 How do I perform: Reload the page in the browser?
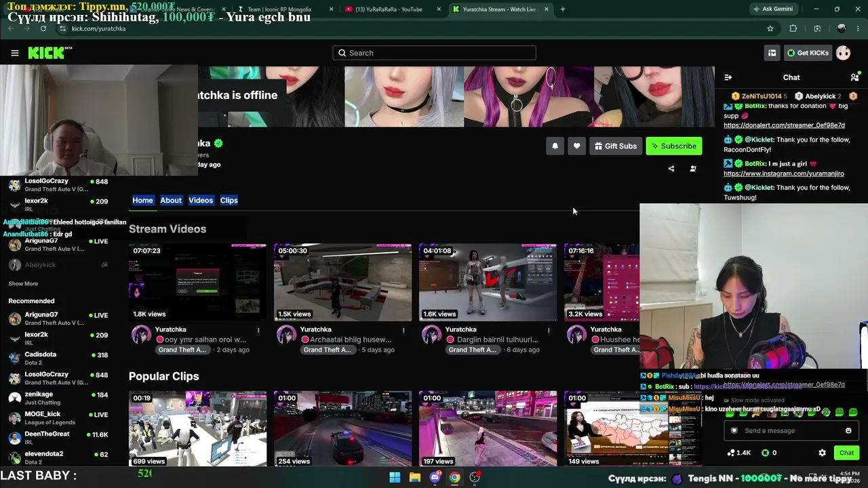43,28
